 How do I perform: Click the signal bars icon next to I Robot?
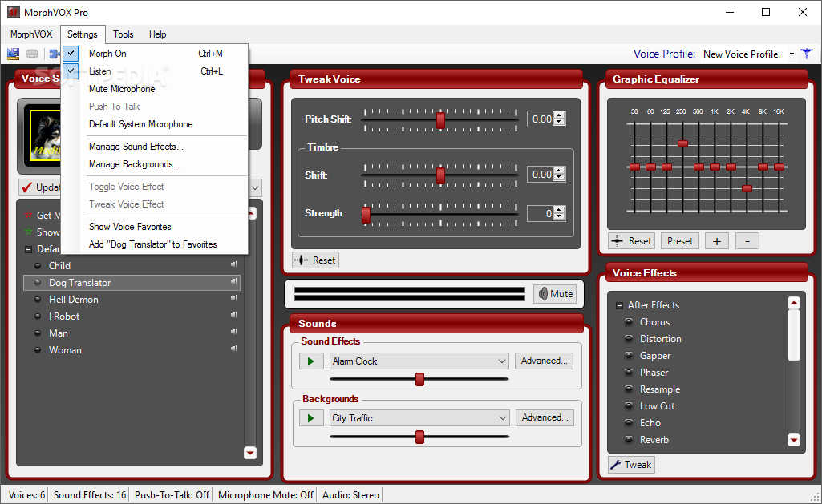[234, 315]
